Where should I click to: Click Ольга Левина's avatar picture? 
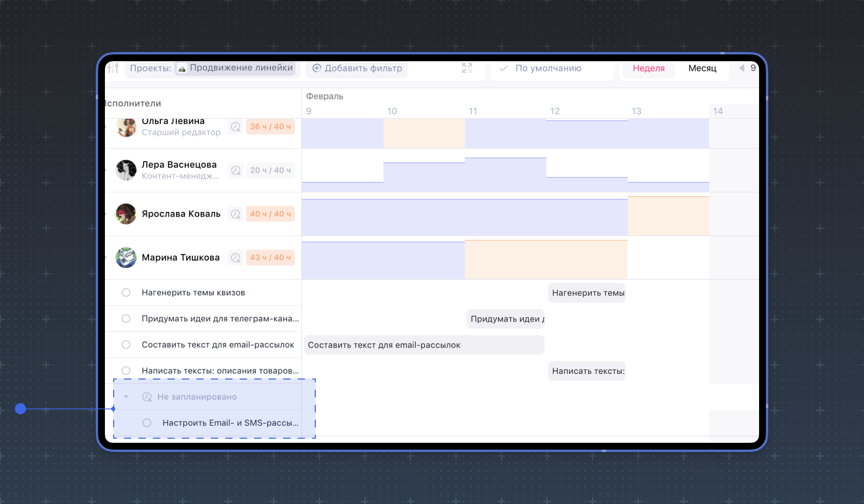[x=126, y=127]
